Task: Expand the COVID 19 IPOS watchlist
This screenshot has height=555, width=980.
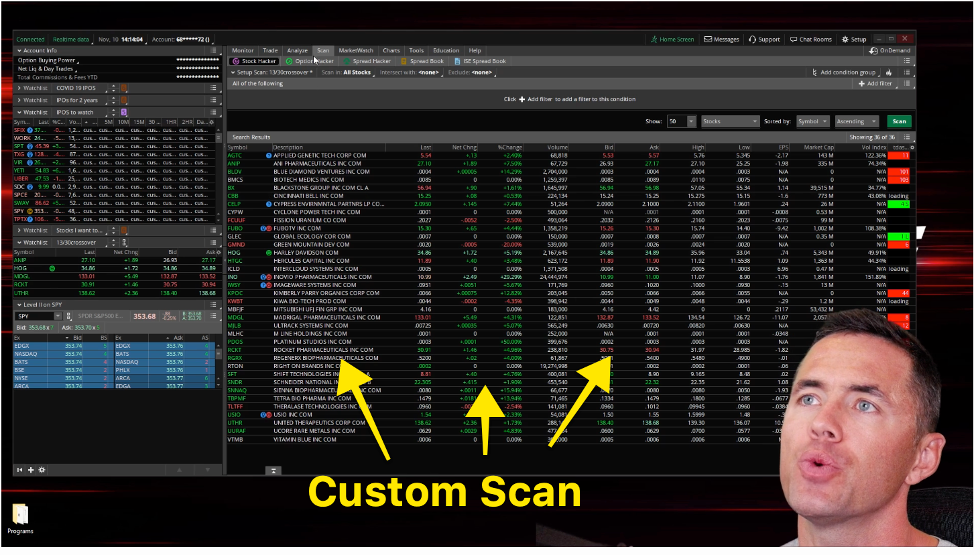Action: point(19,88)
